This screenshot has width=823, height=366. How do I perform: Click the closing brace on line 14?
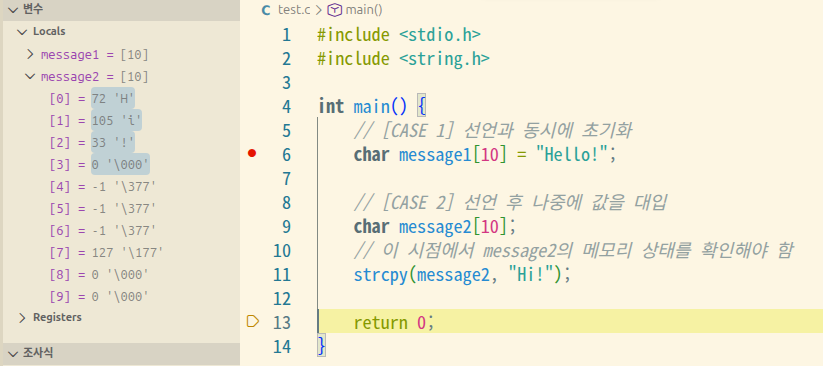[321, 347]
